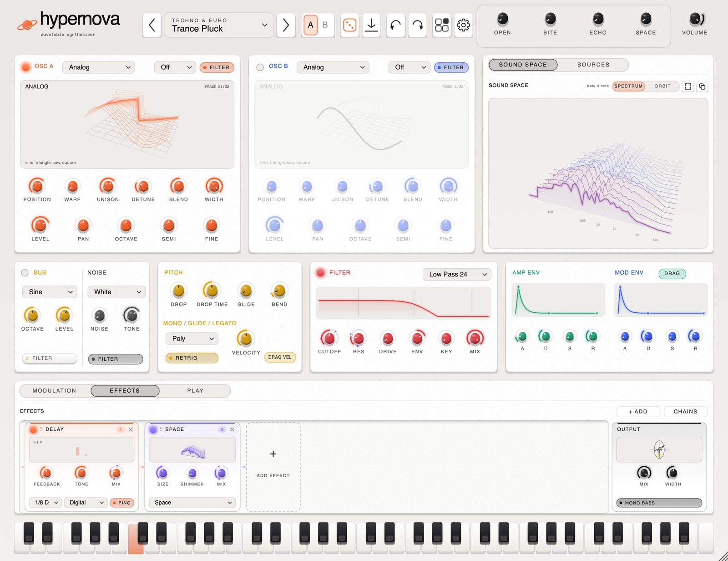Open OSC A Analog wavetable dropdown

pos(99,67)
